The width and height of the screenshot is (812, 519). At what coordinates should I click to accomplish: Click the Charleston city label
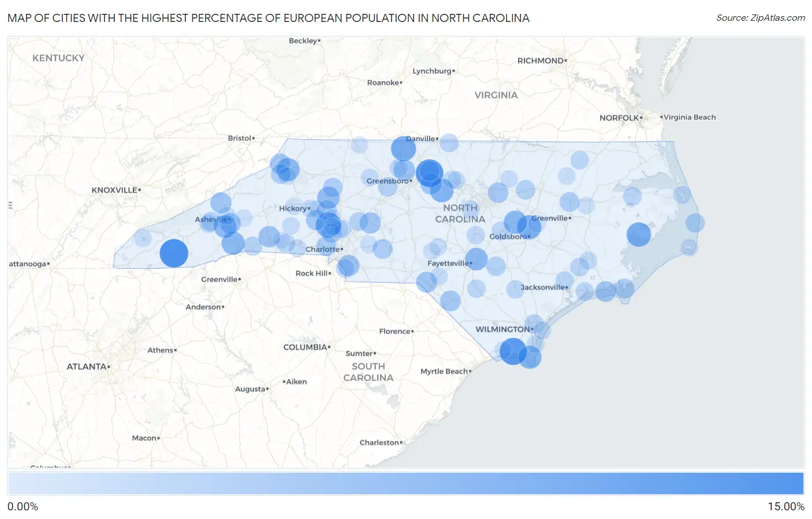380,442
